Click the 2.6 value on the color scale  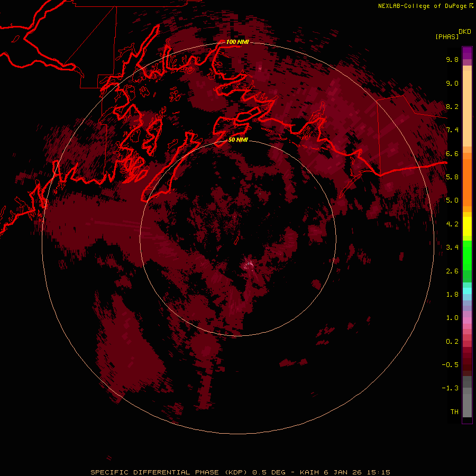(x=452, y=271)
